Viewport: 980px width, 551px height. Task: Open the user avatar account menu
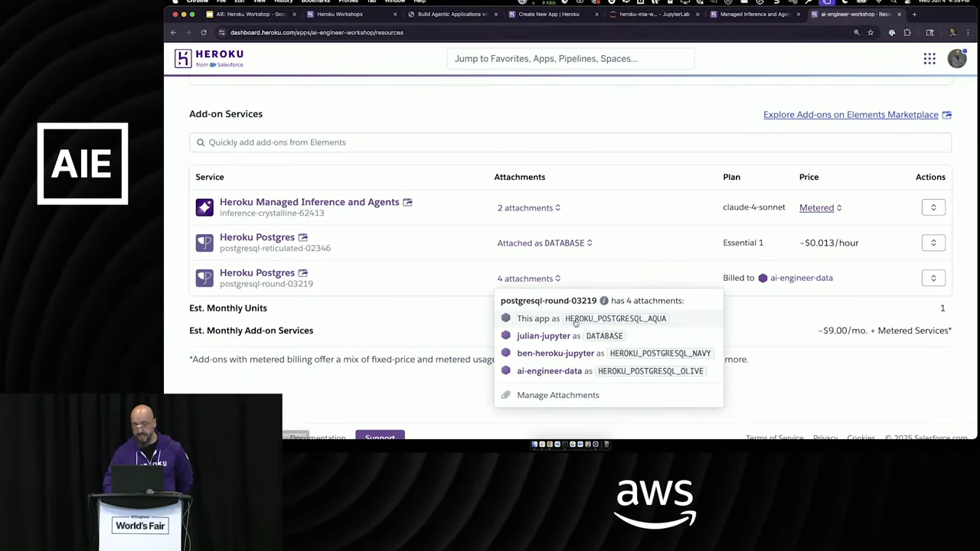(x=957, y=58)
